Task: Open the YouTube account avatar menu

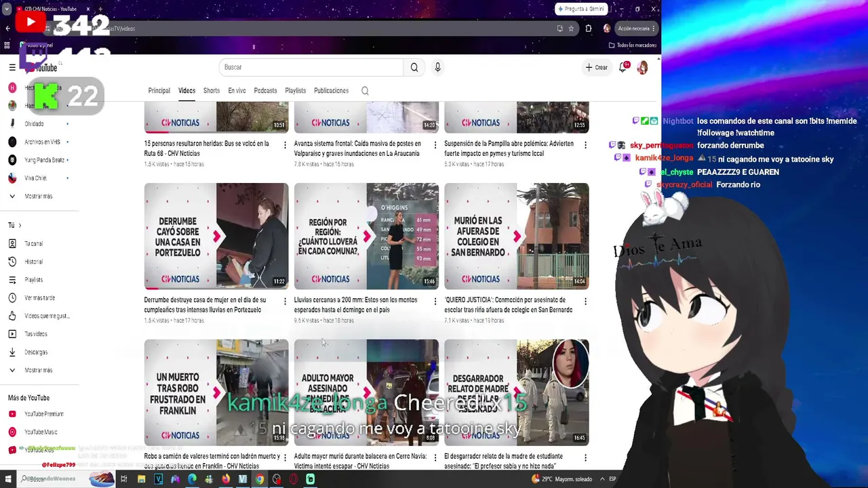Action: tap(642, 67)
